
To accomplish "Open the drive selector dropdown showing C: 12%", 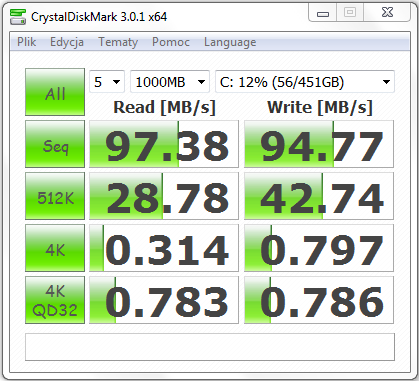I will (305, 82).
